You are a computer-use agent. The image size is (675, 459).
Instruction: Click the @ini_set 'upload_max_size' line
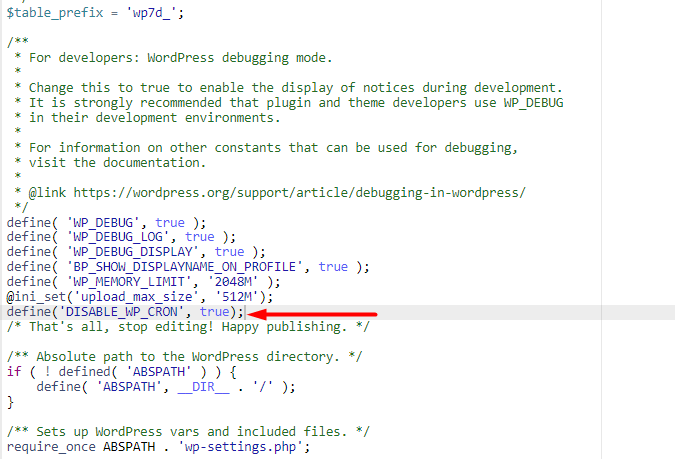click(x=139, y=297)
